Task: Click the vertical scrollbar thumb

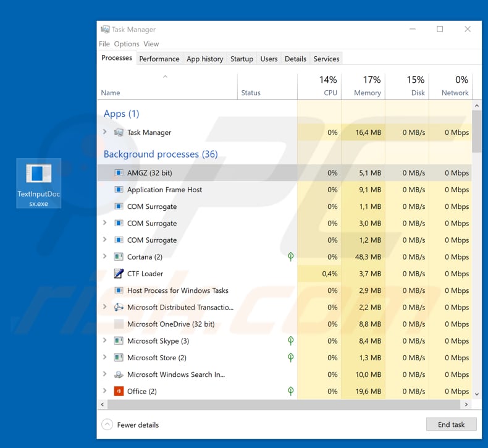Action: (477, 132)
